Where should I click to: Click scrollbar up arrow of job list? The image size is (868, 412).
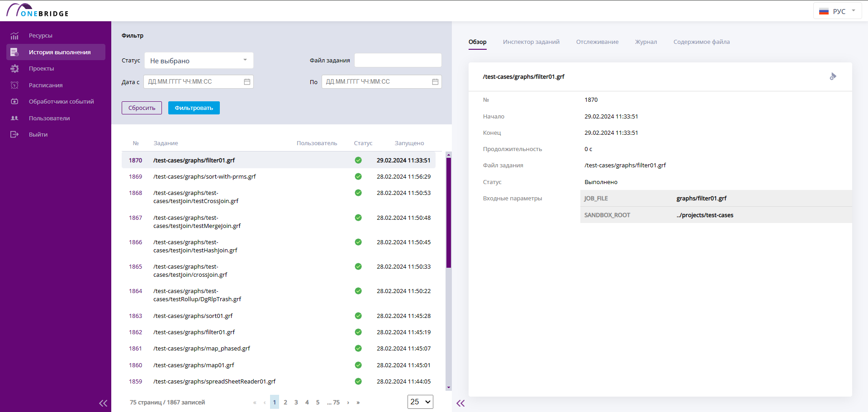coord(449,155)
